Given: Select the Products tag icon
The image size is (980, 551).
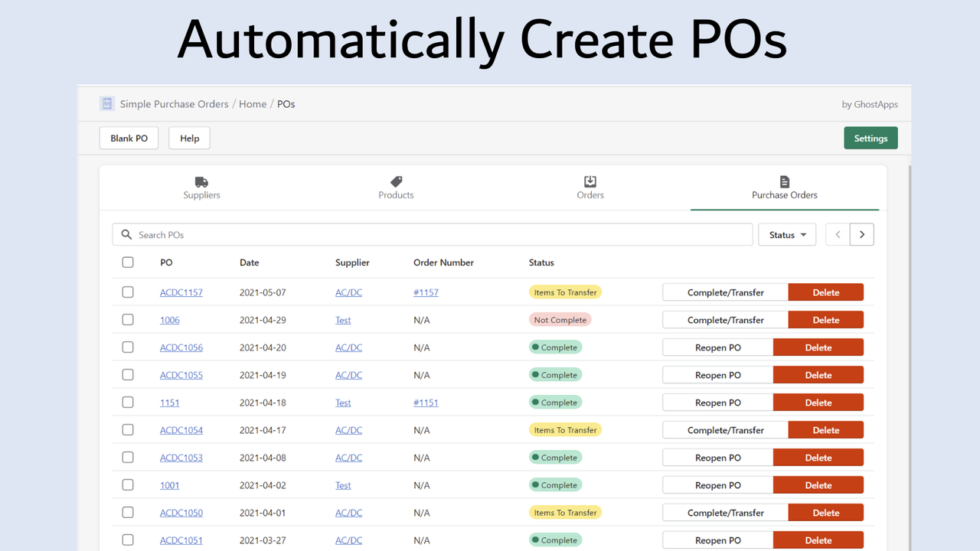Looking at the screenshot, I should click(396, 182).
